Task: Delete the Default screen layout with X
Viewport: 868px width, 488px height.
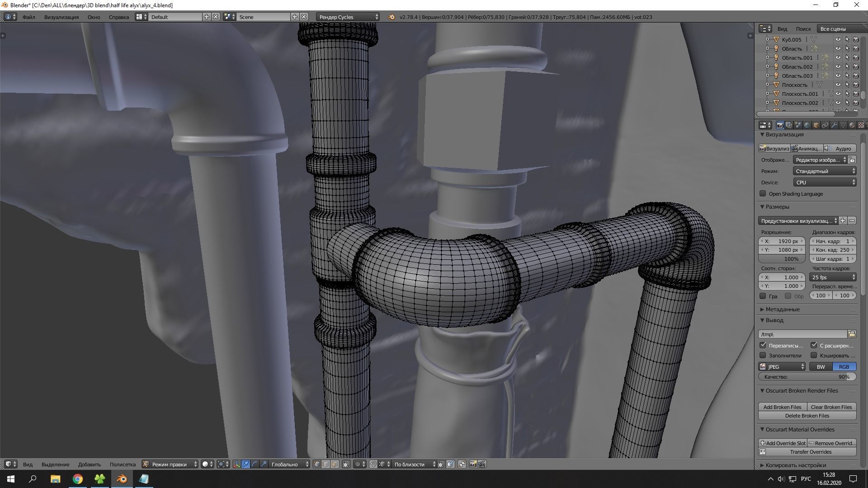Action: (216, 17)
